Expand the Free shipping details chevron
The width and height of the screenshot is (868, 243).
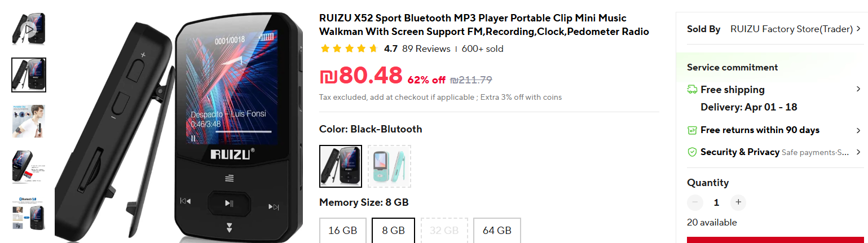point(858,89)
